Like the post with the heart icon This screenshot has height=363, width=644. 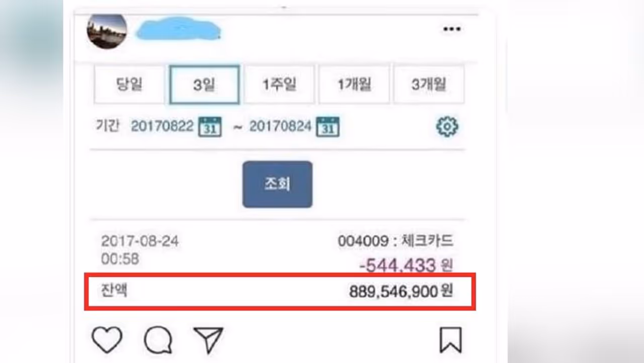click(107, 340)
